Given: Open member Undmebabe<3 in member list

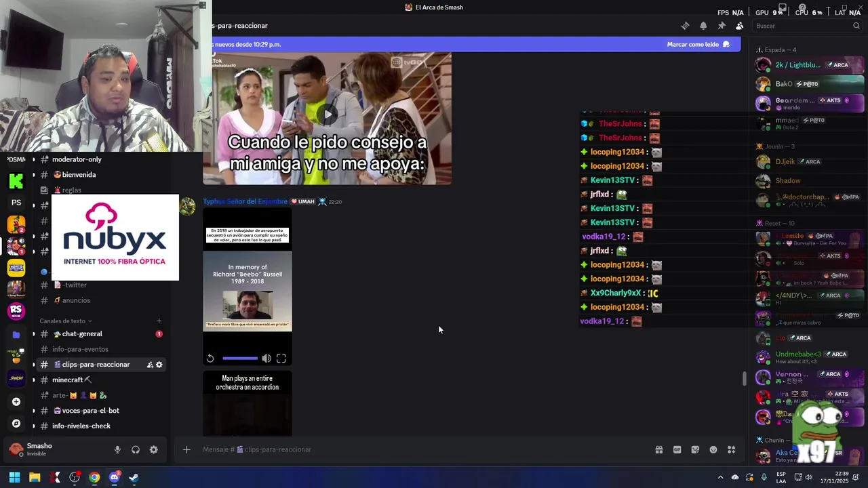Looking at the screenshot, I should pos(809,357).
